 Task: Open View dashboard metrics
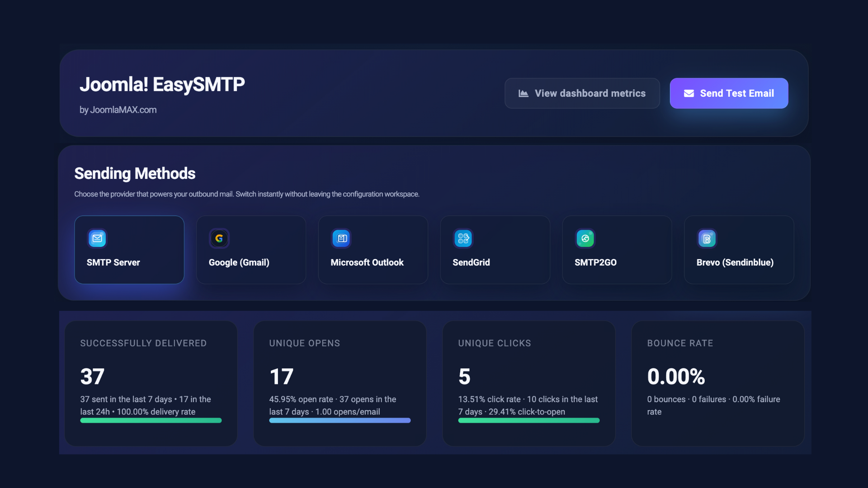pos(582,93)
